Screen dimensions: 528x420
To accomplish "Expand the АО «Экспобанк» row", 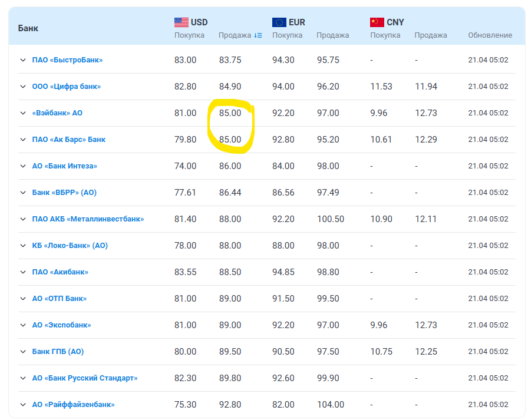I will click(23, 325).
